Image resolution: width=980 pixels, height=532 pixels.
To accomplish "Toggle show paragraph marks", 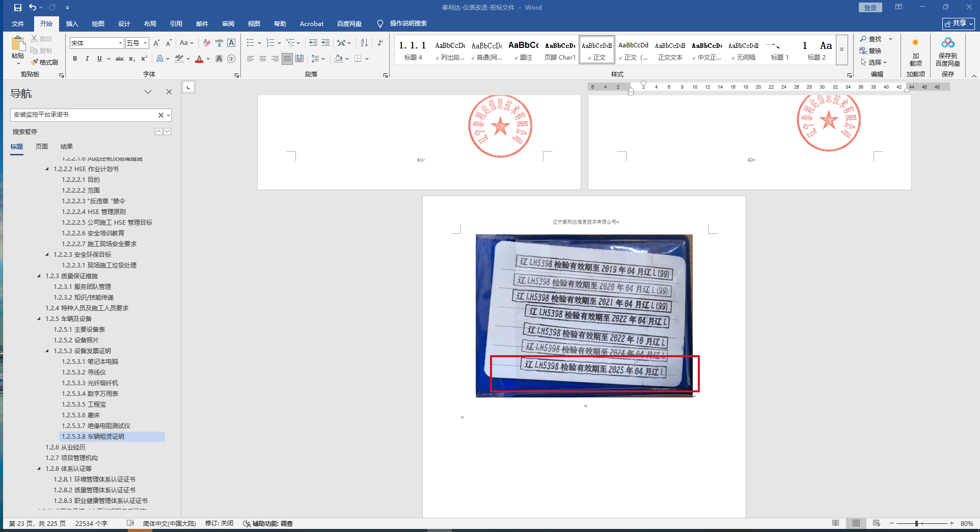I will [380, 43].
